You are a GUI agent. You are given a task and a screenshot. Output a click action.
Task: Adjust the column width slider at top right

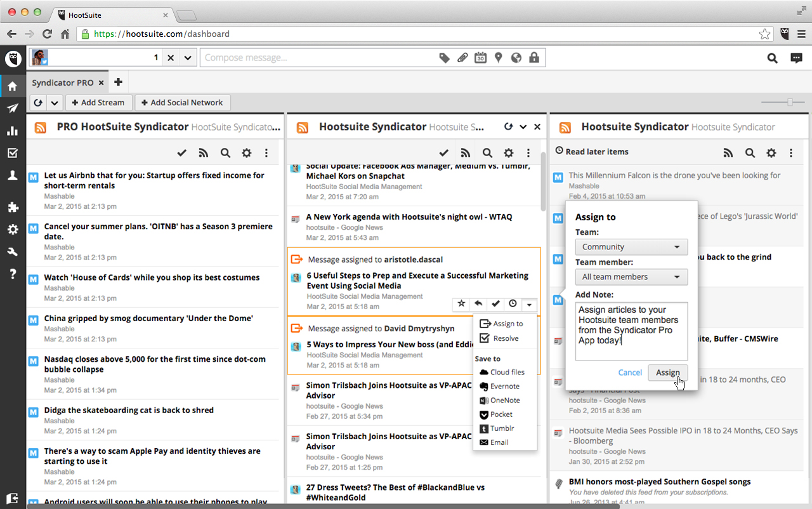point(790,102)
